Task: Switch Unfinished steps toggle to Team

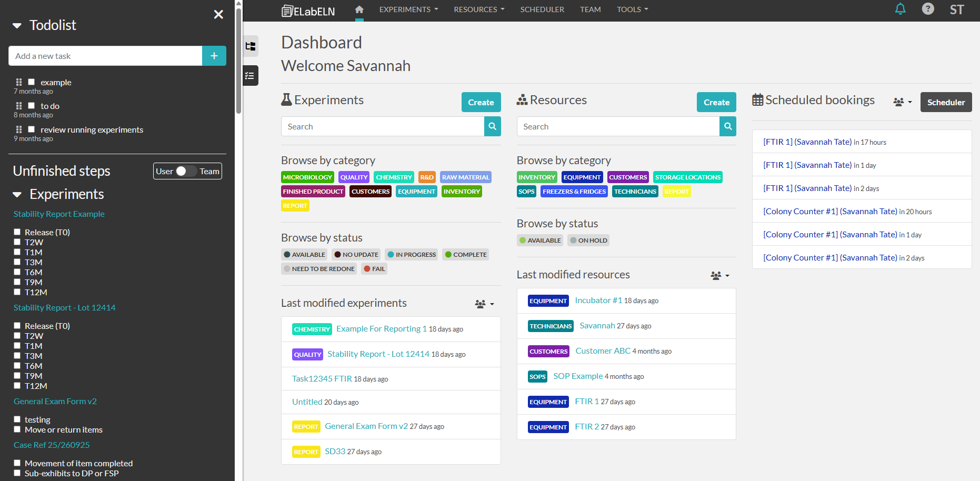Action: (x=186, y=171)
